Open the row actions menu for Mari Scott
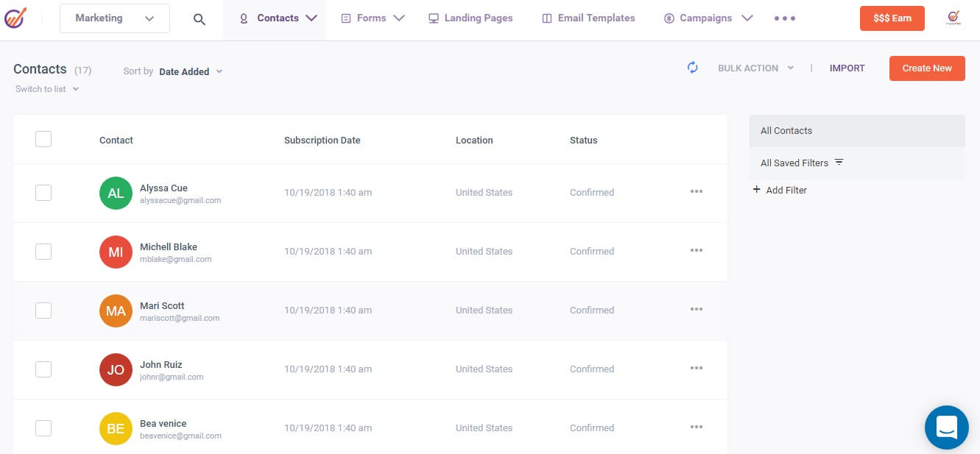 point(696,310)
